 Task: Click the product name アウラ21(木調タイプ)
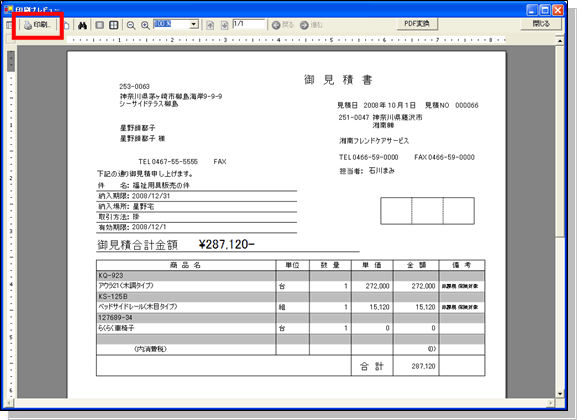pos(126,286)
